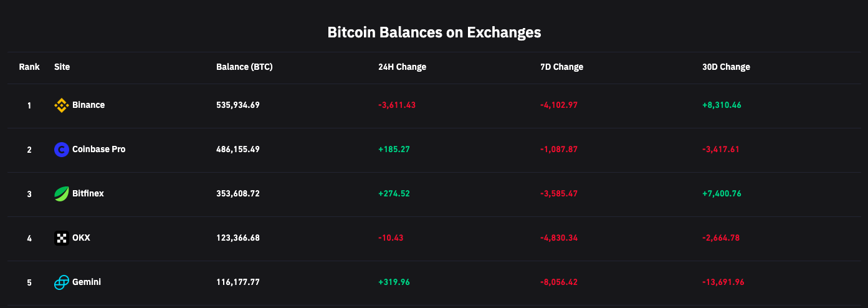Sort by the 30D Change column header

coord(726,67)
